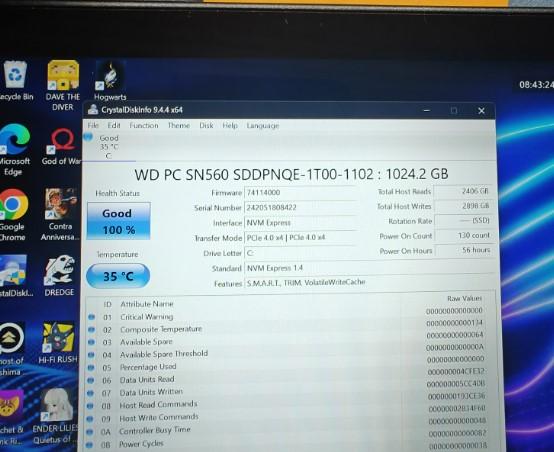Click the Raw Values column header

click(x=464, y=299)
